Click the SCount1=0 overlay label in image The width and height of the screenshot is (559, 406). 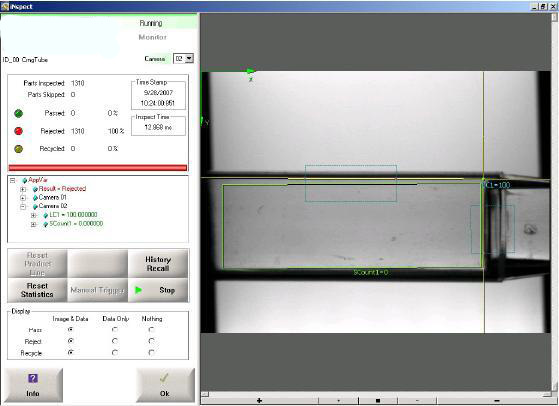click(371, 273)
